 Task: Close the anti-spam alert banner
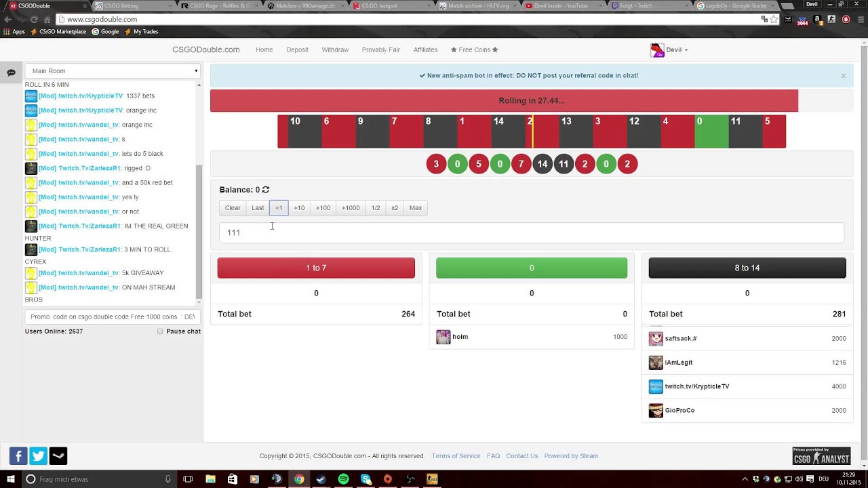pyautogui.click(x=844, y=76)
